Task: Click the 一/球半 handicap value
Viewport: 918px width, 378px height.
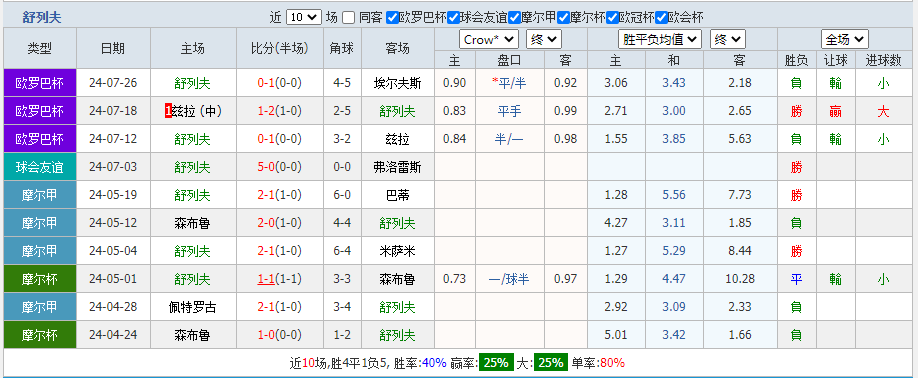Action: click(509, 280)
